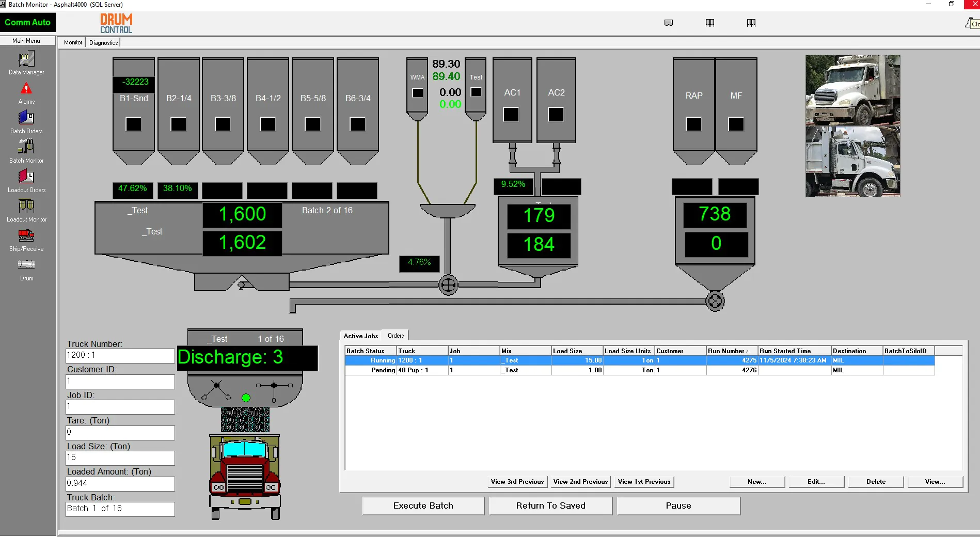Viewport: 980px width, 537px height.
Task: Open the Orders tab in the jobs panel
Action: 395,335
